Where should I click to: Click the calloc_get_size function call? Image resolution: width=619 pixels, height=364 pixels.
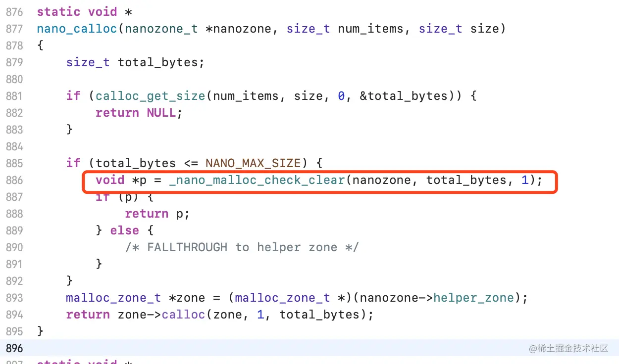[x=150, y=96]
